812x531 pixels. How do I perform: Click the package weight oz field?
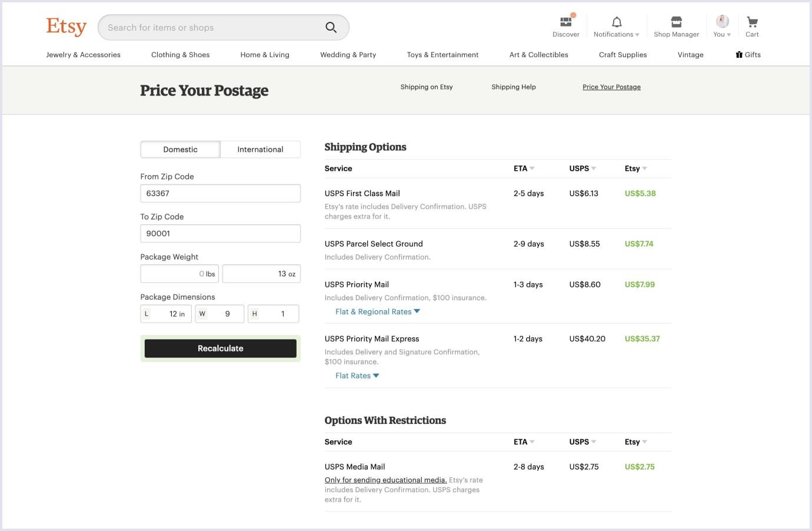[261, 274]
